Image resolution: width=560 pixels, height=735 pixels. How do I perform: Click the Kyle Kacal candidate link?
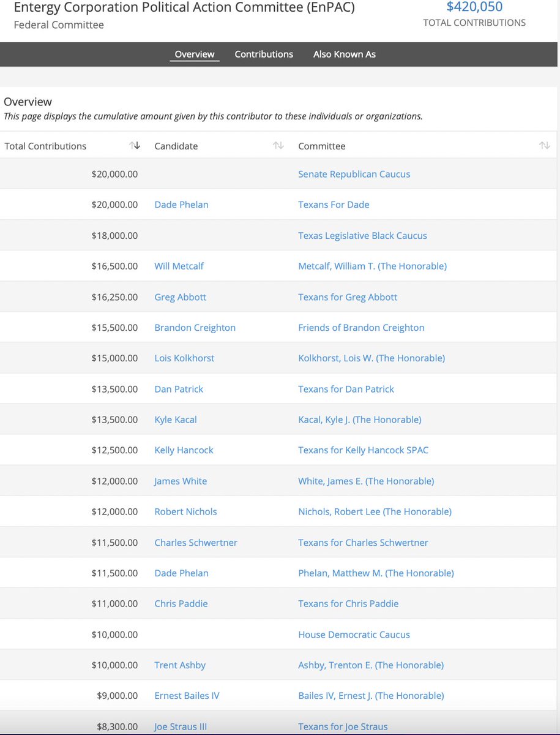click(x=176, y=420)
